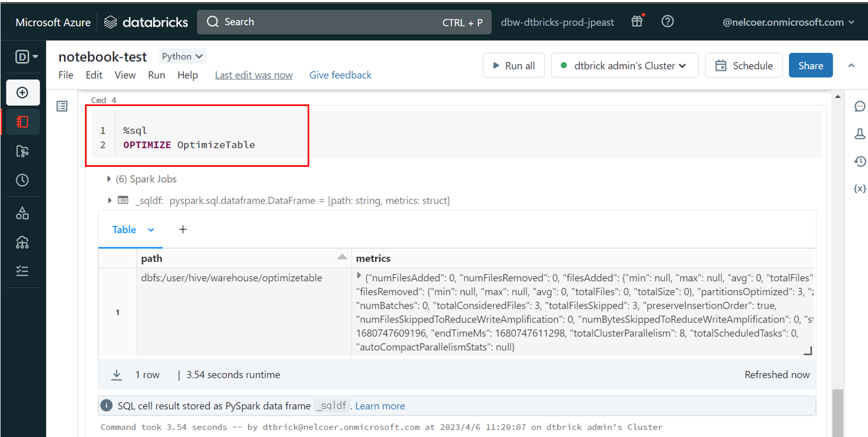Open the revision history icon on right

point(859,161)
